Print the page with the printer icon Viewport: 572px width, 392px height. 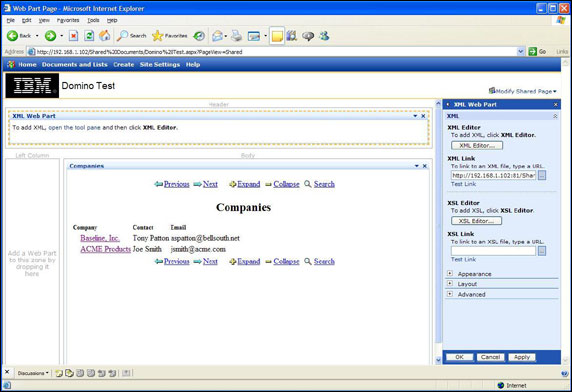pos(237,36)
